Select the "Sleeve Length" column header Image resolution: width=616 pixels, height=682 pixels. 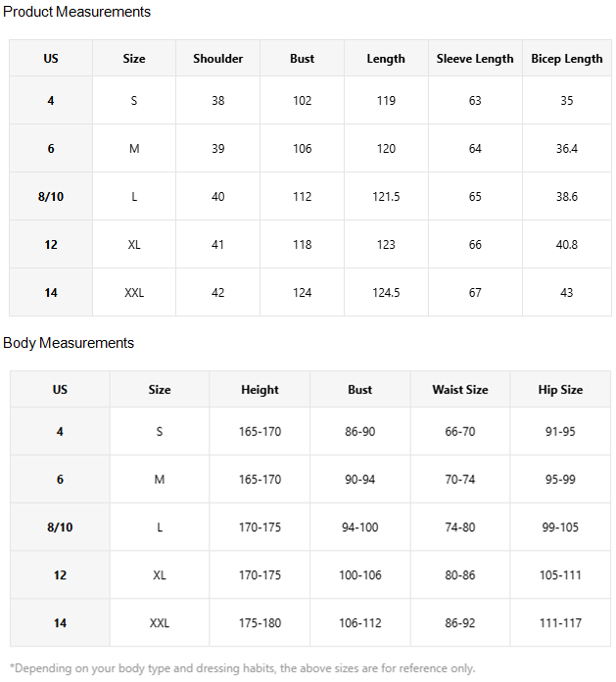pyautogui.click(x=475, y=59)
